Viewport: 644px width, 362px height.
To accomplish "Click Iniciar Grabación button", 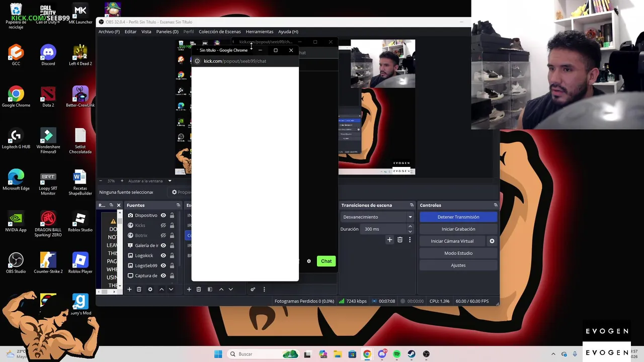I will click(x=458, y=229).
